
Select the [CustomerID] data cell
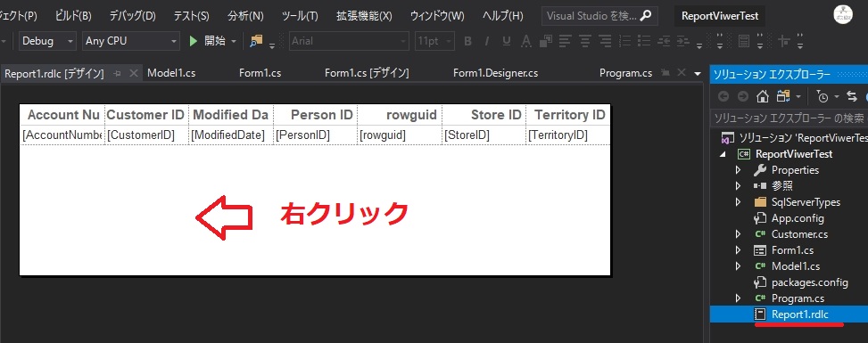click(146, 135)
